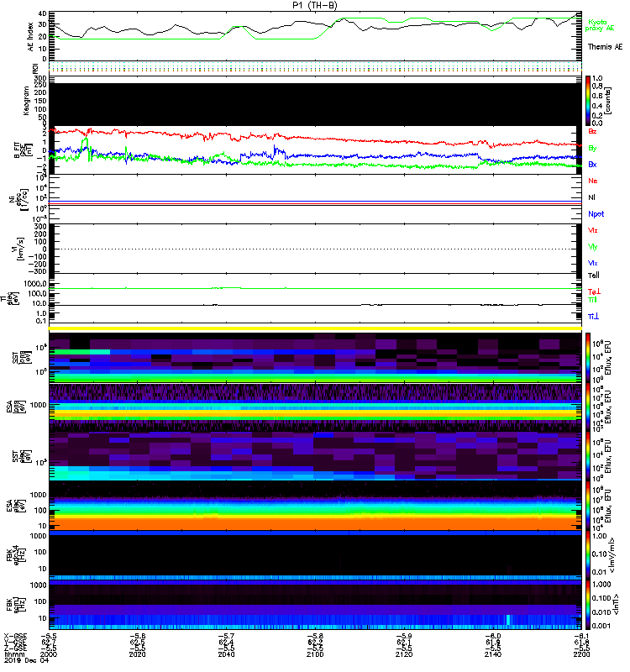The height and width of the screenshot is (672, 630).
Task: Select the green "Viy" velocity legend label
Action: click(592, 247)
